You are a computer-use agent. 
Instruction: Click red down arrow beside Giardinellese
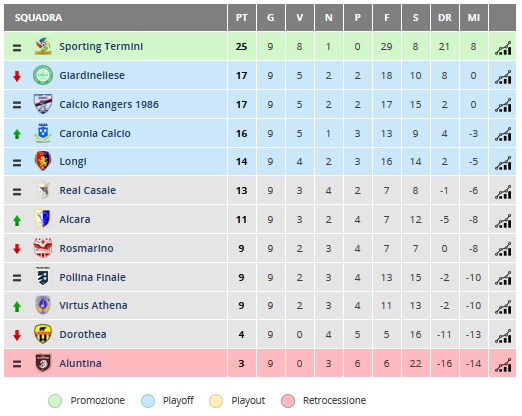17,76
